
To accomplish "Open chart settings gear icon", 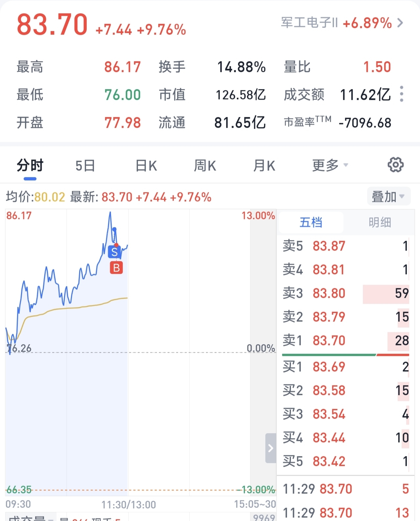I will coord(395,165).
